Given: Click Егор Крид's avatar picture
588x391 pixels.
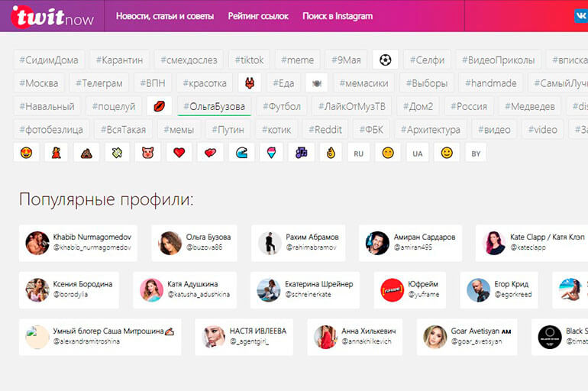Looking at the screenshot, I should pyautogui.click(x=478, y=290).
